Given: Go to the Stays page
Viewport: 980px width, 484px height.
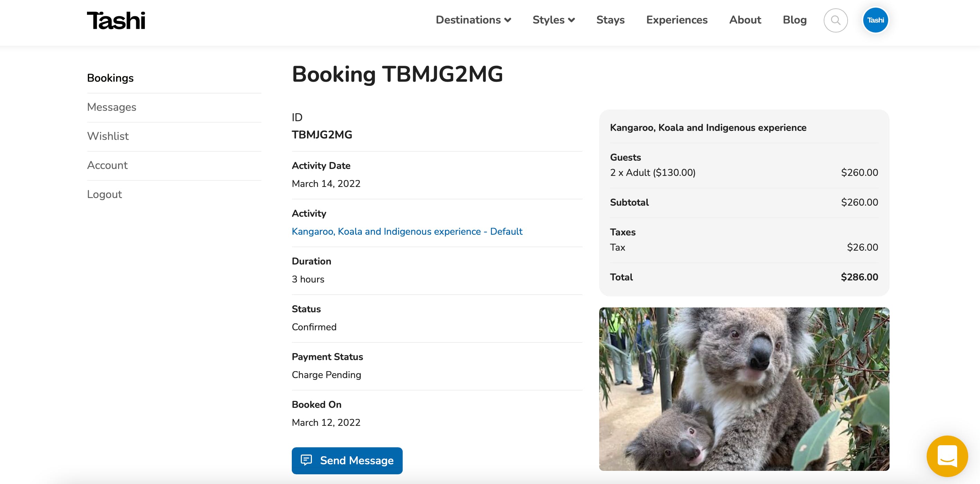Looking at the screenshot, I should click(x=610, y=20).
